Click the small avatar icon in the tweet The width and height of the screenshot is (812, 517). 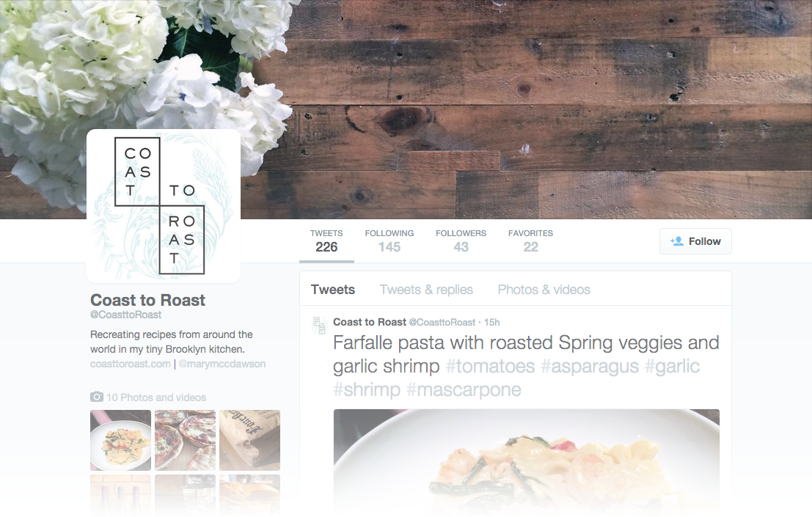pyautogui.click(x=320, y=326)
